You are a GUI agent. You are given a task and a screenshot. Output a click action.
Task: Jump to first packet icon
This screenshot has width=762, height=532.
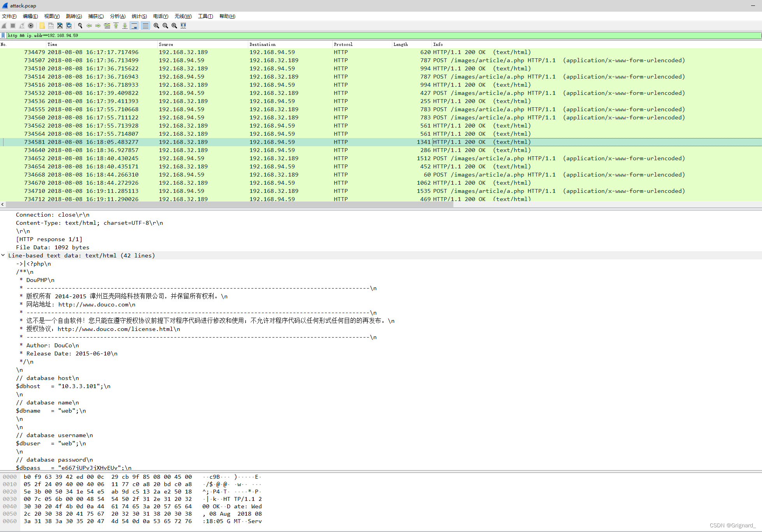116,26
